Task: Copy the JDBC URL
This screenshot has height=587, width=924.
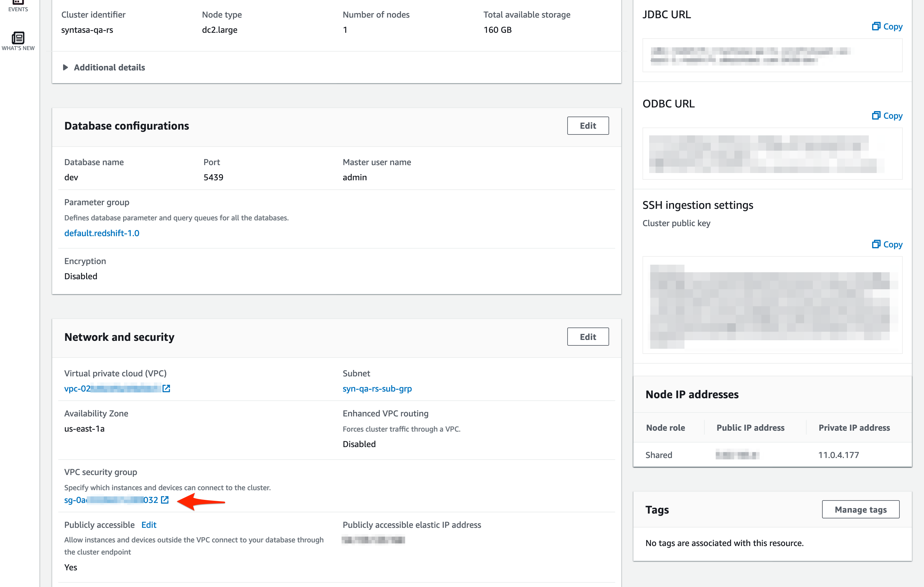Action: tap(887, 26)
